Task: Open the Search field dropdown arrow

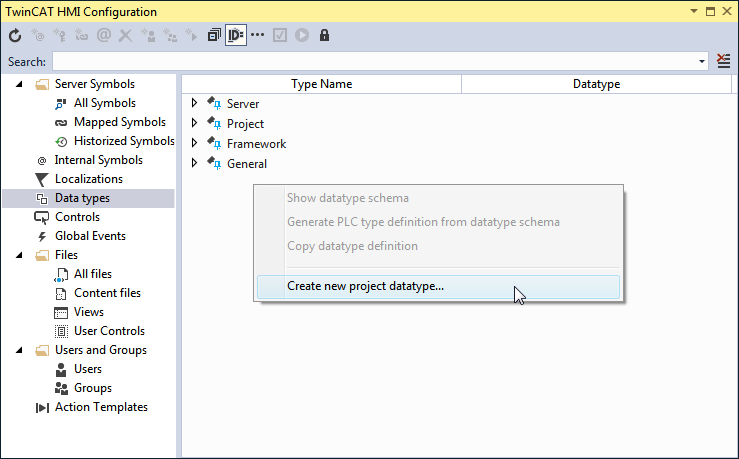Action: (x=702, y=62)
